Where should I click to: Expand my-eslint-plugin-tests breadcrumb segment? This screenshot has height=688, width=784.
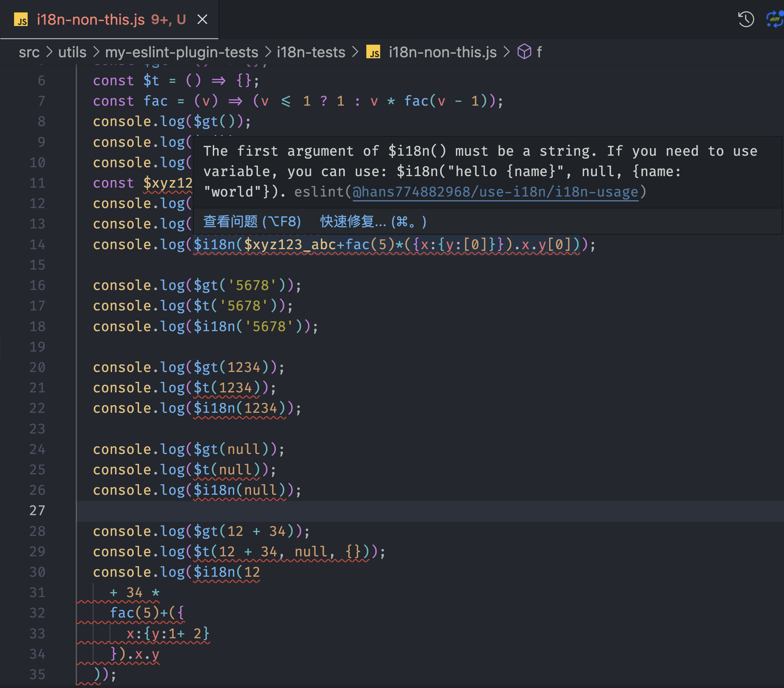[182, 52]
